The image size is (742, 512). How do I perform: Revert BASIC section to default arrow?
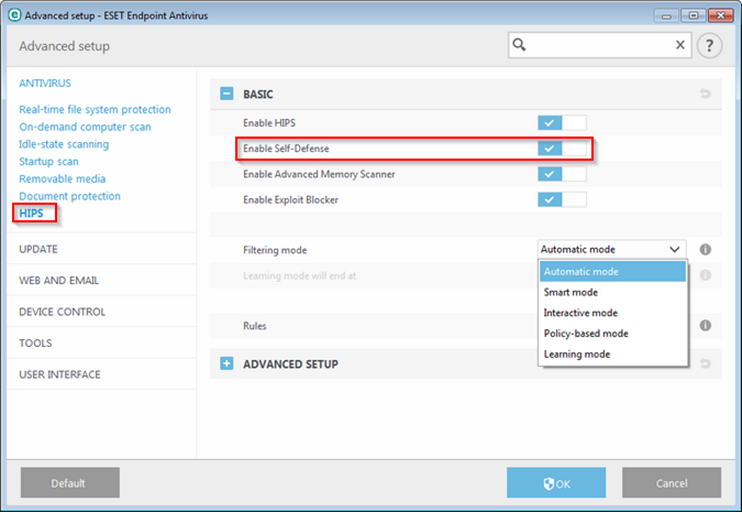click(705, 94)
